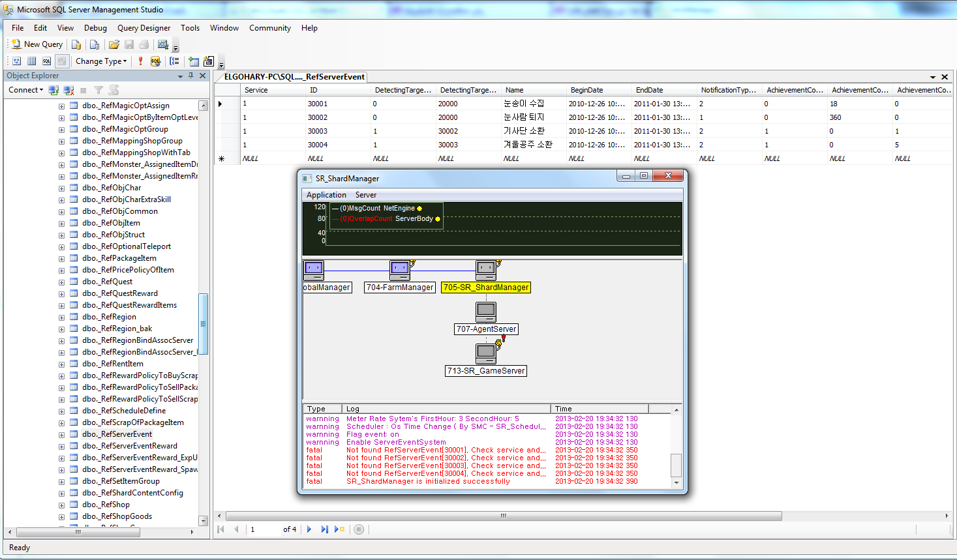The height and width of the screenshot is (560, 957).
Task: Click the Stop query execution button
Action: [x=359, y=529]
